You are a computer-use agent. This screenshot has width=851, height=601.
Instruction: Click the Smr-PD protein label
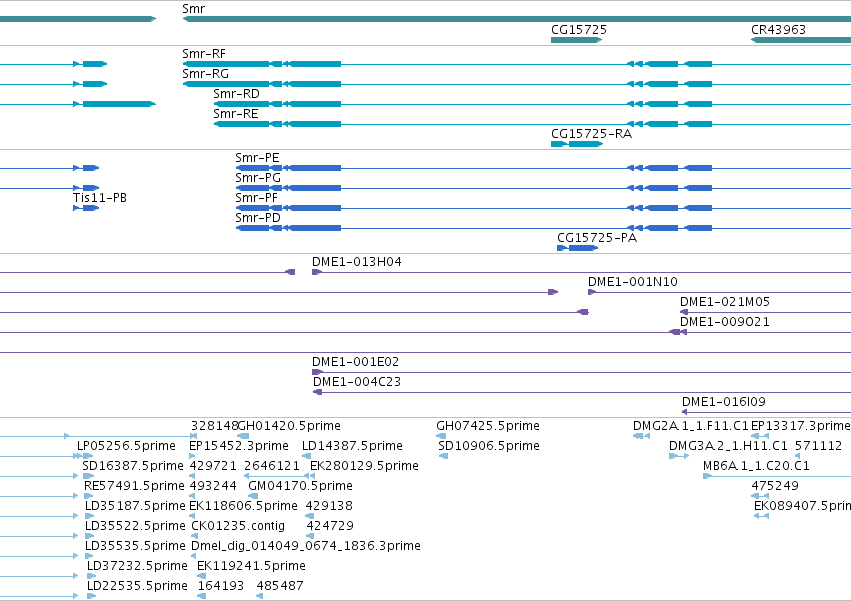tap(258, 218)
